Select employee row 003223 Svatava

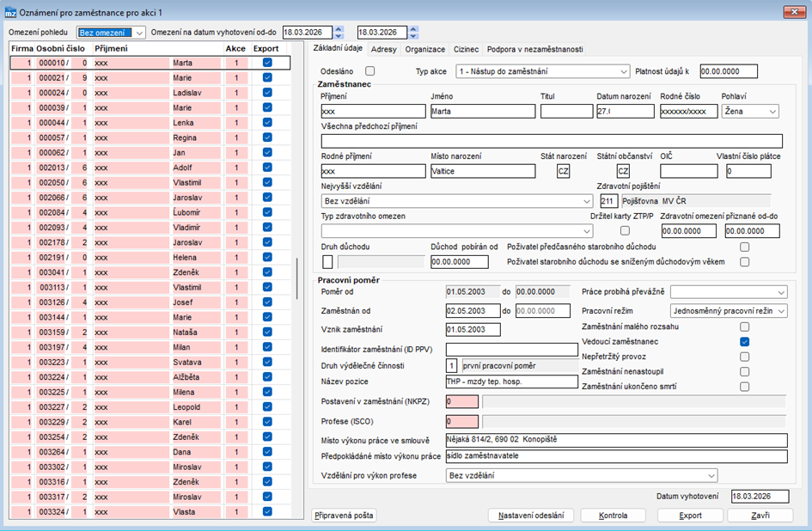(x=150, y=362)
